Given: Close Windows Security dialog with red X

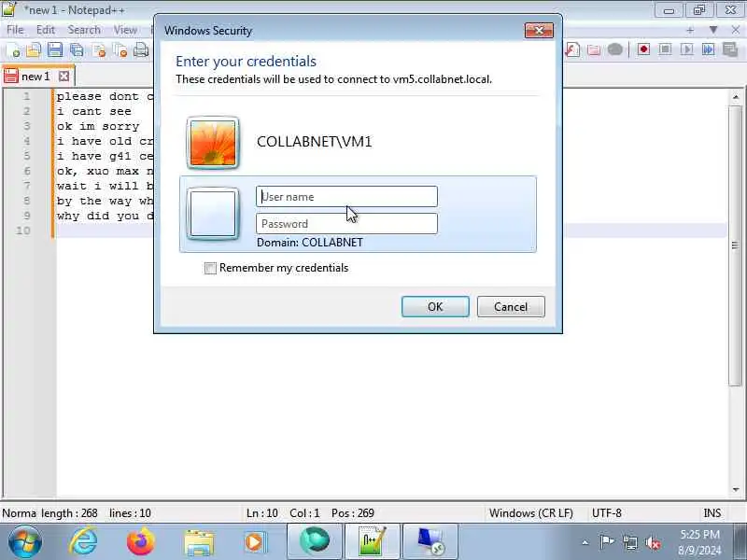Looking at the screenshot, I should [x=539, y=31].
